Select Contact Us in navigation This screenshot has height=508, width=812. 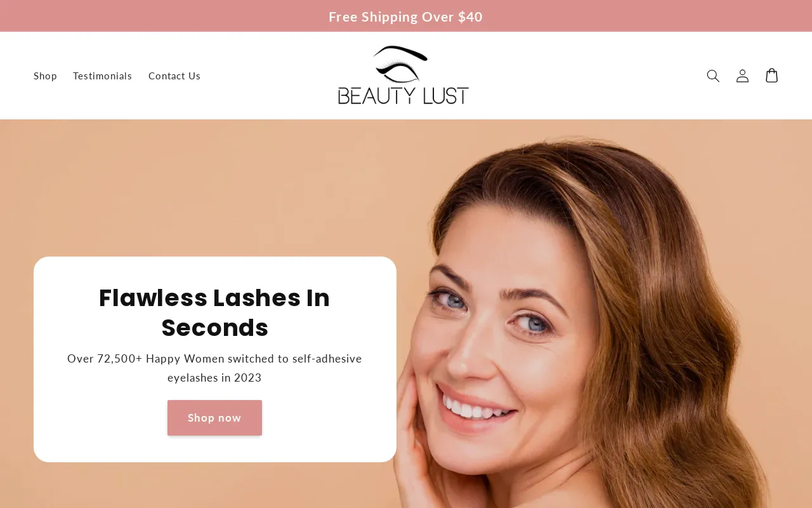[174, 76]
